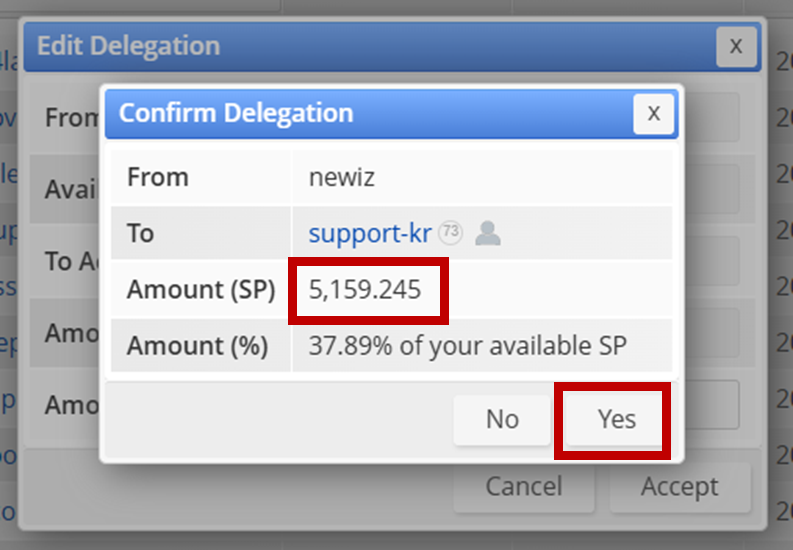Screen dimensions: 793x550
Task: Click the user profile icon beside support-kr
Action: click(487, 233)
